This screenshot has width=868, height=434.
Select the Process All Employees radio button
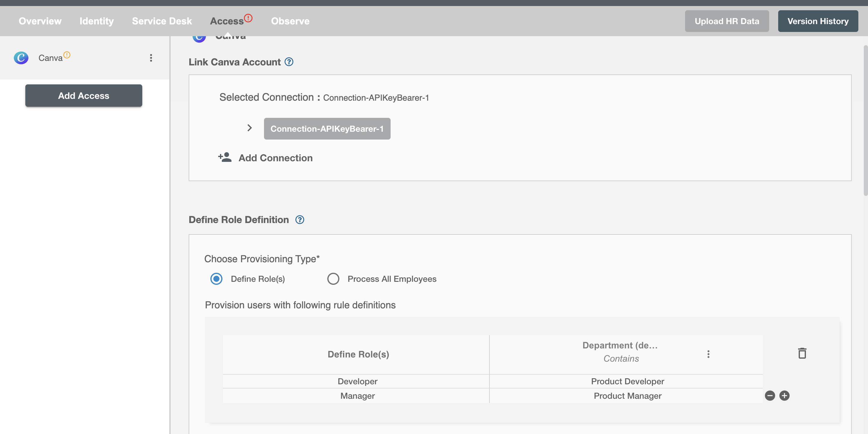pos(333,278)
